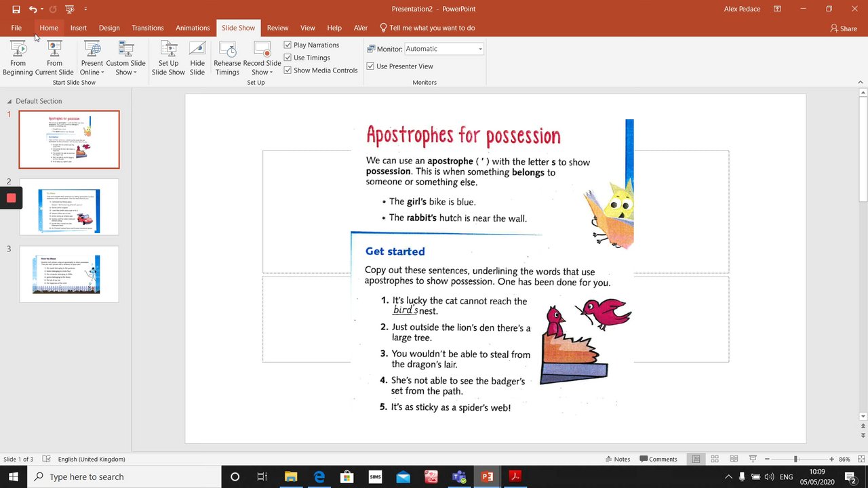The width and height of the screenshot is (868, 488).
Task: Open the Transitions ribbon tab
Action: pyautogui.click(x=148, y=28)
